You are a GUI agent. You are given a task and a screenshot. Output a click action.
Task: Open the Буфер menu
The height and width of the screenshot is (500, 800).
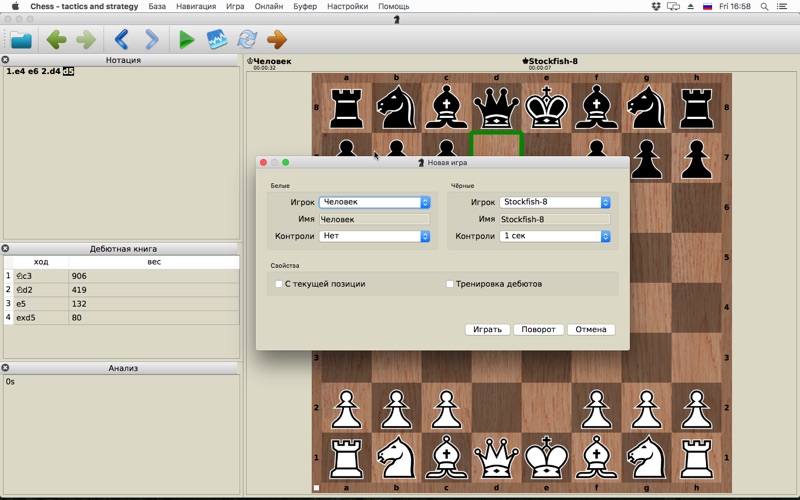305,7
